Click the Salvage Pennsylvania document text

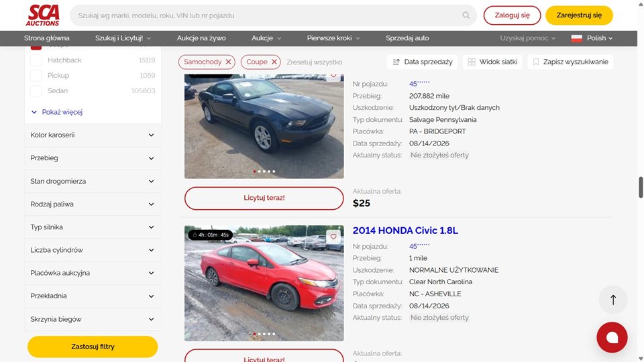coord(443,120)
